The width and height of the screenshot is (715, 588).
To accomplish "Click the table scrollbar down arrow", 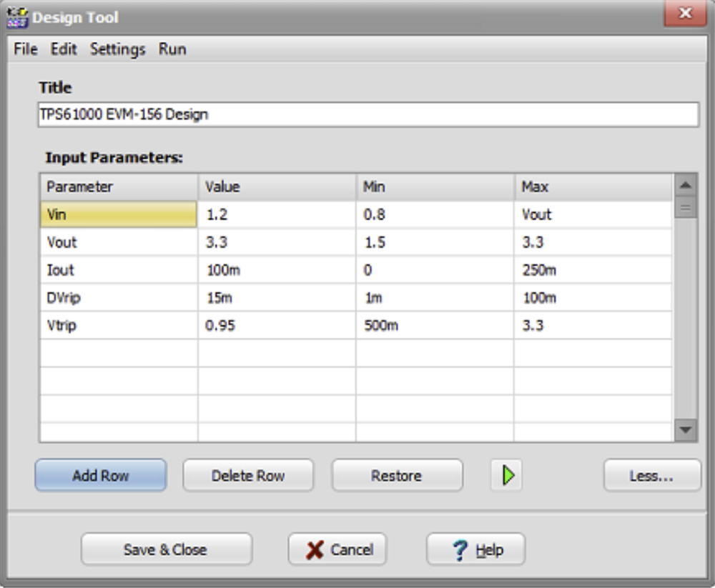I will click(x=686, y=430).
